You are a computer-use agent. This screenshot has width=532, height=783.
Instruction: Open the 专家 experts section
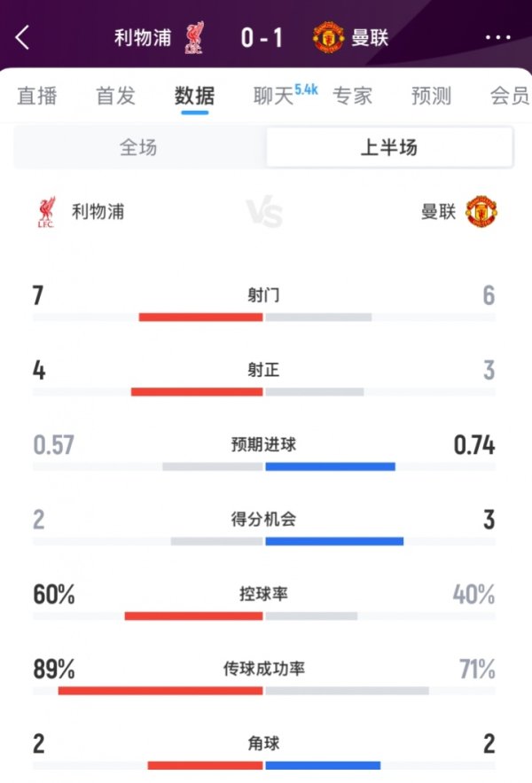click(x=355, y=96)
